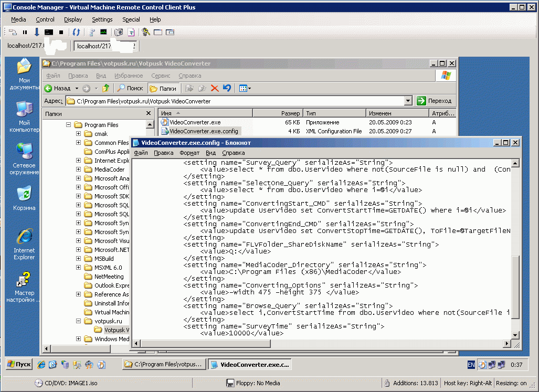Open the Media menu in Console Manager
539x392 pixels.
(x=18, y=19)
